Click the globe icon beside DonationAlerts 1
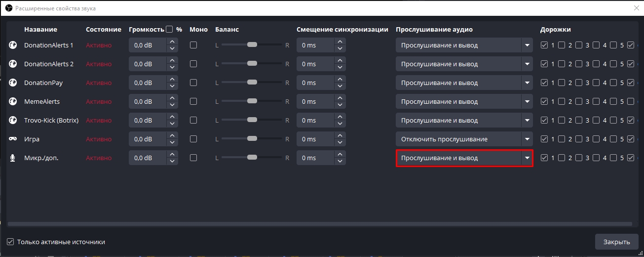The image size is (644, 257). (x=13, y=45)
